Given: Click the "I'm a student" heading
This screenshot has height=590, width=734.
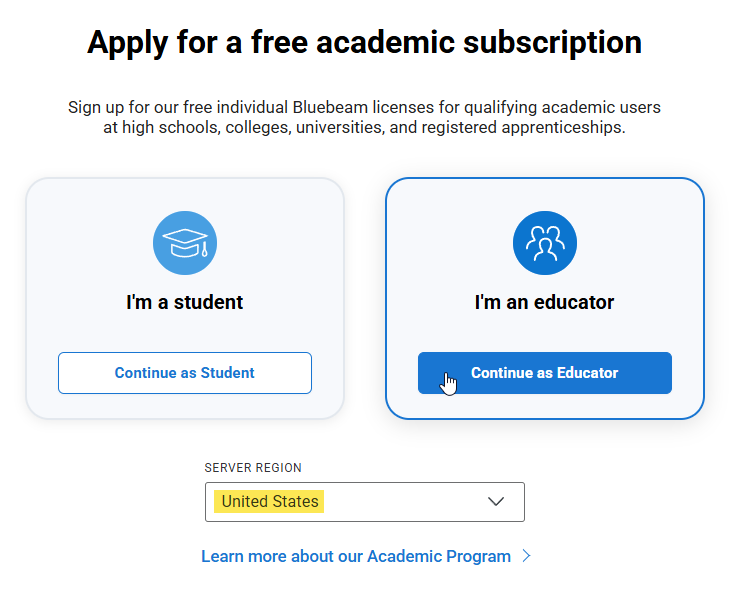Looking at the screenshot, I should pos(185,302).
